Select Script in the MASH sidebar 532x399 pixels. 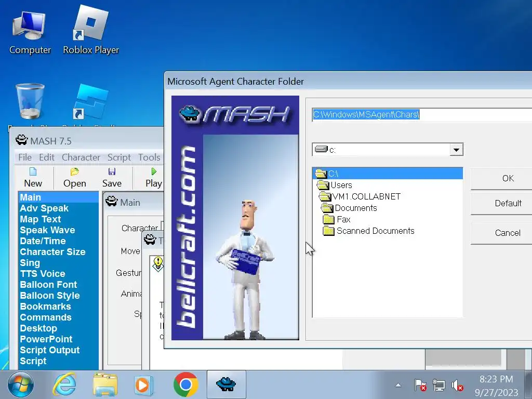click(x=58, y=361)
